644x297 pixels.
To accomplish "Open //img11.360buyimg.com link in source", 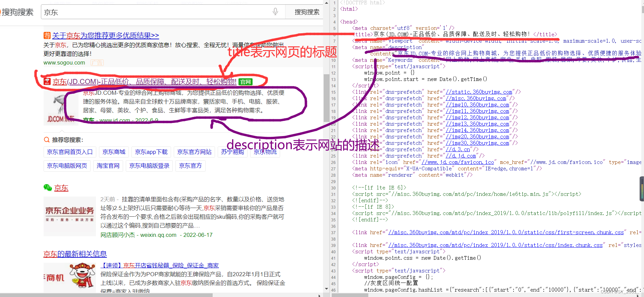I will coord(478,111).
